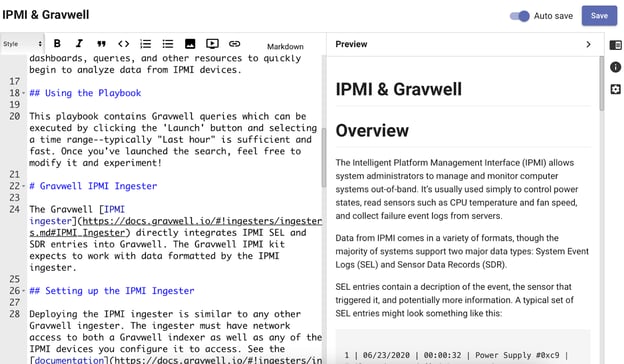The width and height of the screenshot is (624, 364).
Task: Fold the 'Using the Playbook' heading at line 18
Action: [23, 93]
